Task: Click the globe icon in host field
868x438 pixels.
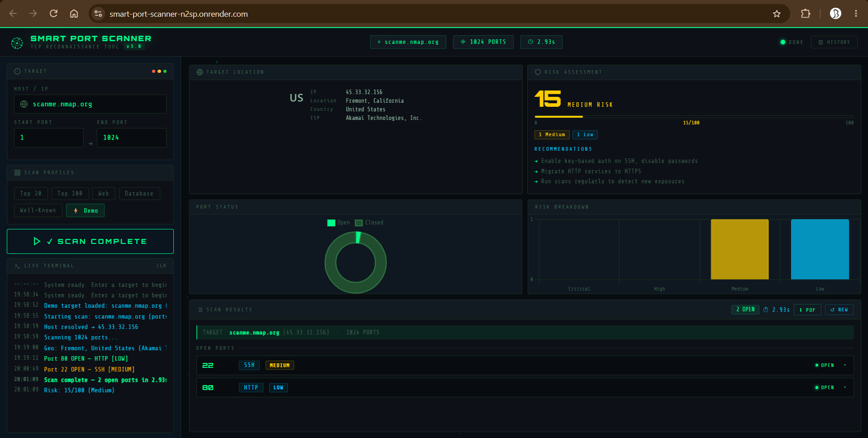Action: pos(24,104)
